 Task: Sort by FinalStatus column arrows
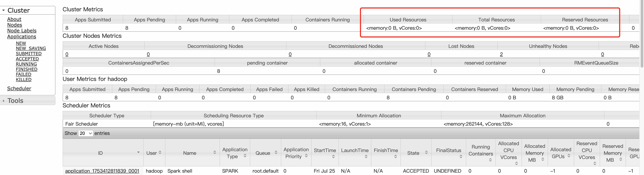coord(461,157)
